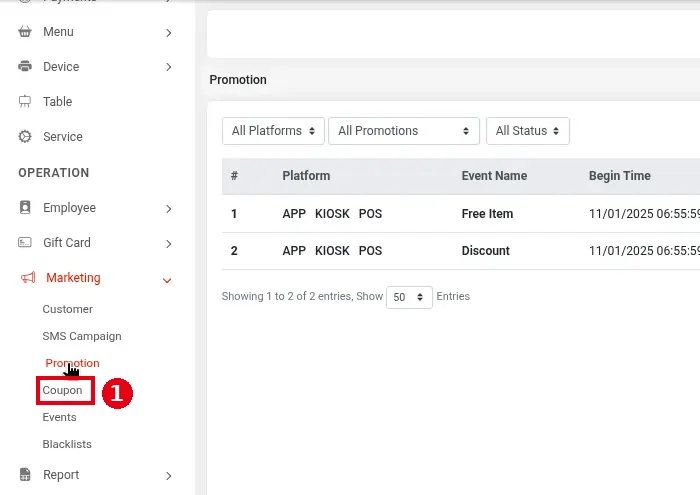The image size is (700, 495).
Task: Go to SMS Campaign under Marketing
Action: (x=82, y=336)
